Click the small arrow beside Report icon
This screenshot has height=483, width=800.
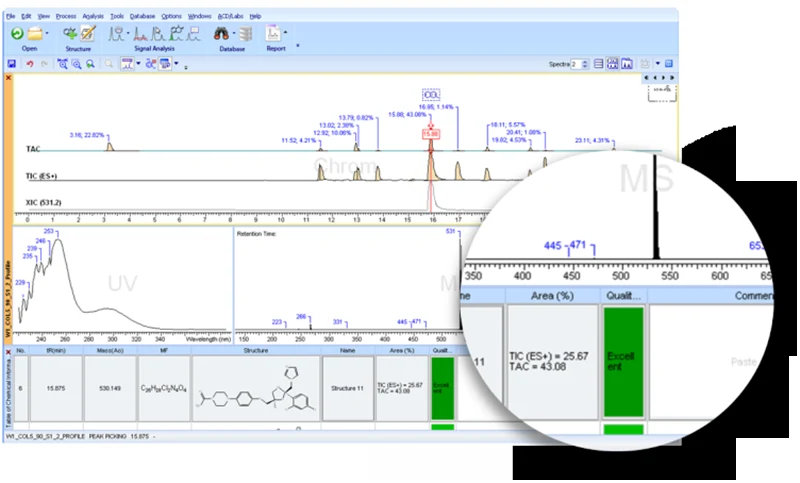[285, 32]
